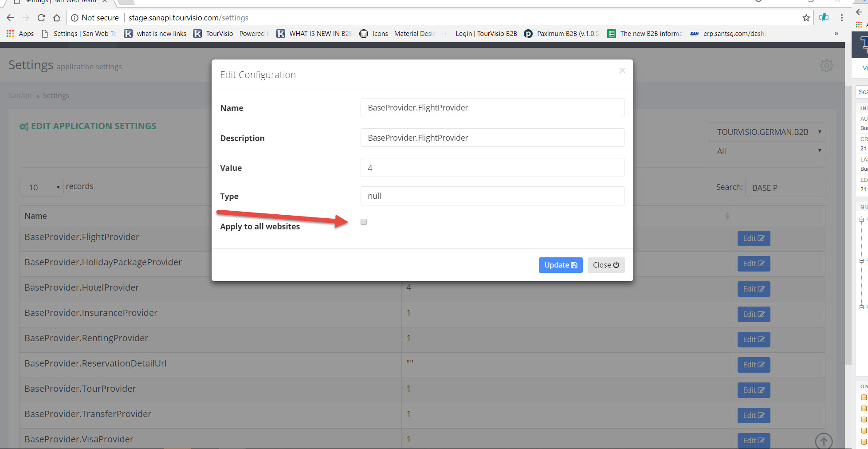Click the settings gear icon
The height and width of the screenshot is (449, 868).
pos(826,66)
